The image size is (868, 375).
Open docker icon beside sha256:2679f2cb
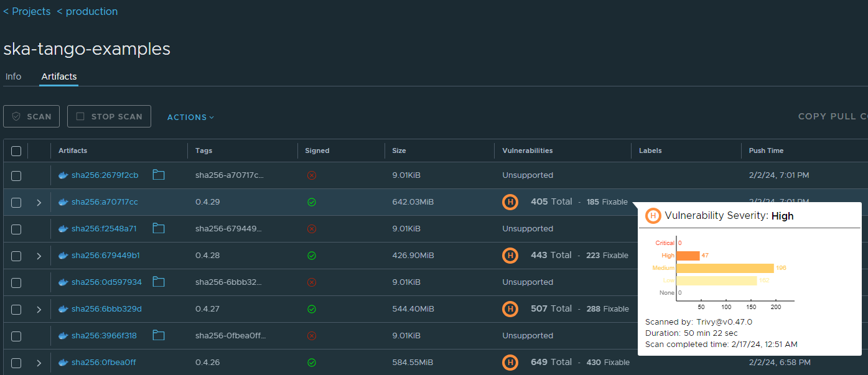click(x=63, y=175)
